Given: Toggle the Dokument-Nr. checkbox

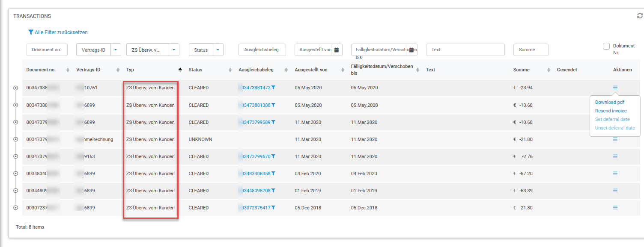Looking at the screenshot, I should point(606,46).
